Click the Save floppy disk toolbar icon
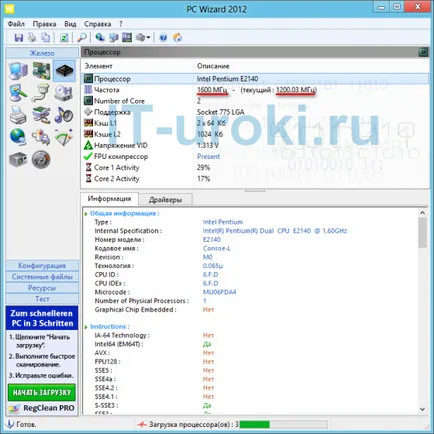434x434 pixels. [x=19, y=37]
